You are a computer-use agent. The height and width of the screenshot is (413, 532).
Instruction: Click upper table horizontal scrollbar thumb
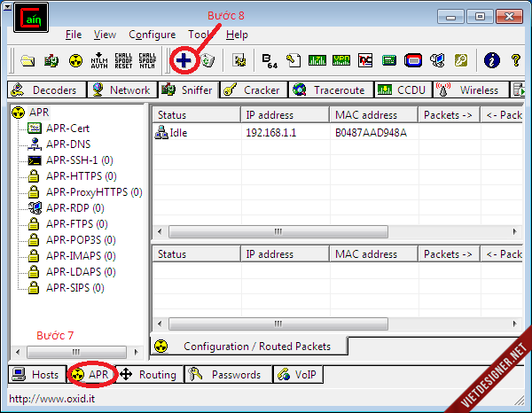point(278,232)
